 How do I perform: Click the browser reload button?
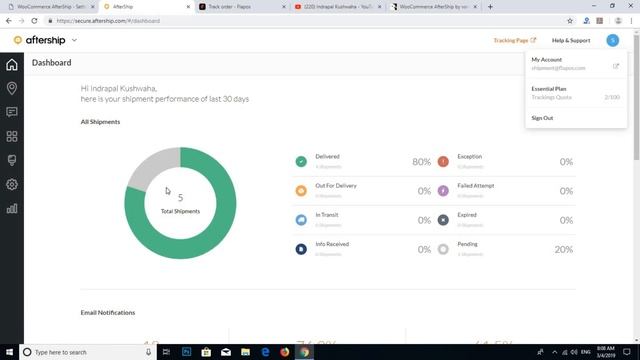pyautogui.click(x=34, y=21)
